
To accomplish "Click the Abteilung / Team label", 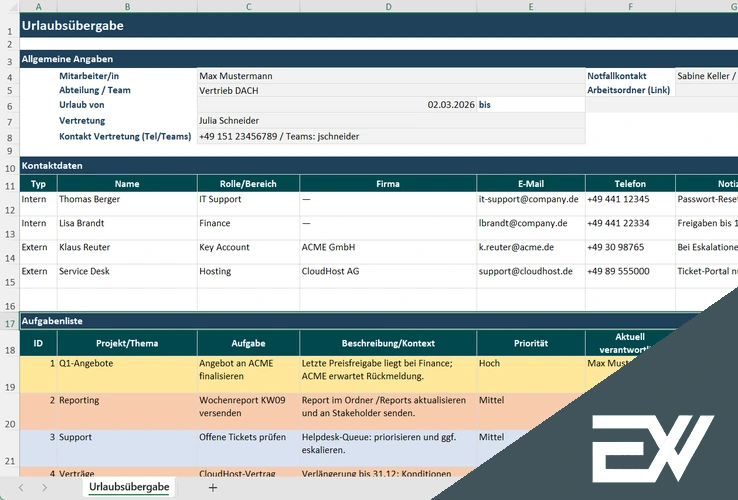I will pyautogui.click(x=95, y=90).
